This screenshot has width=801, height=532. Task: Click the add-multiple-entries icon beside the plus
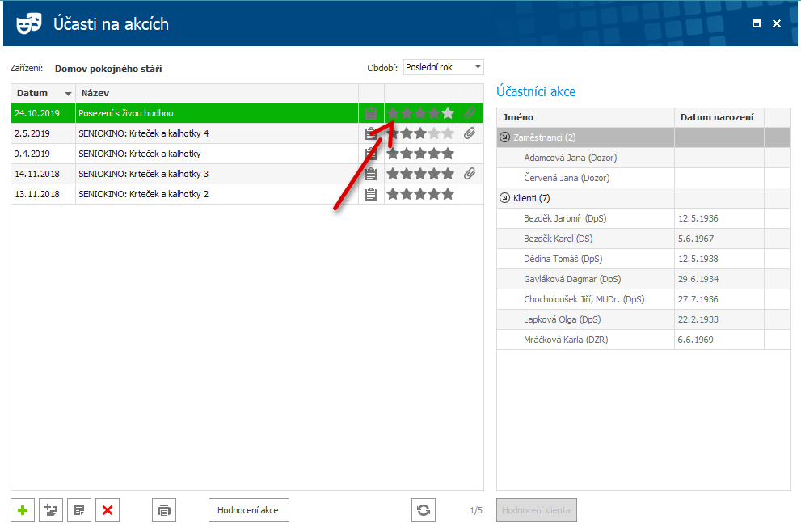(51, 510)
